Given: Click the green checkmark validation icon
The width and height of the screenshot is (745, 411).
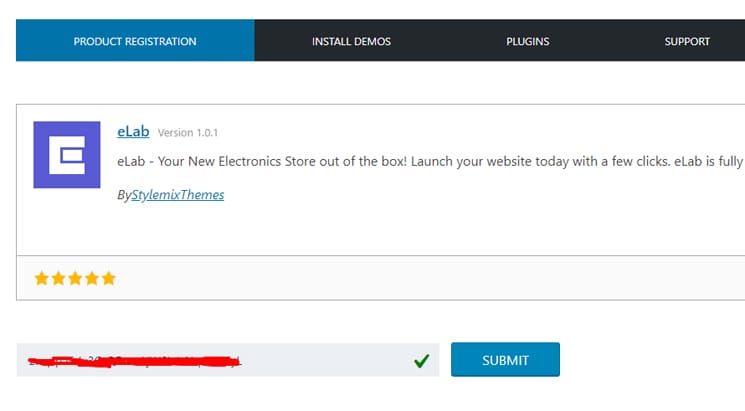Looking at the screenshot, I should [x=421, y=361].
